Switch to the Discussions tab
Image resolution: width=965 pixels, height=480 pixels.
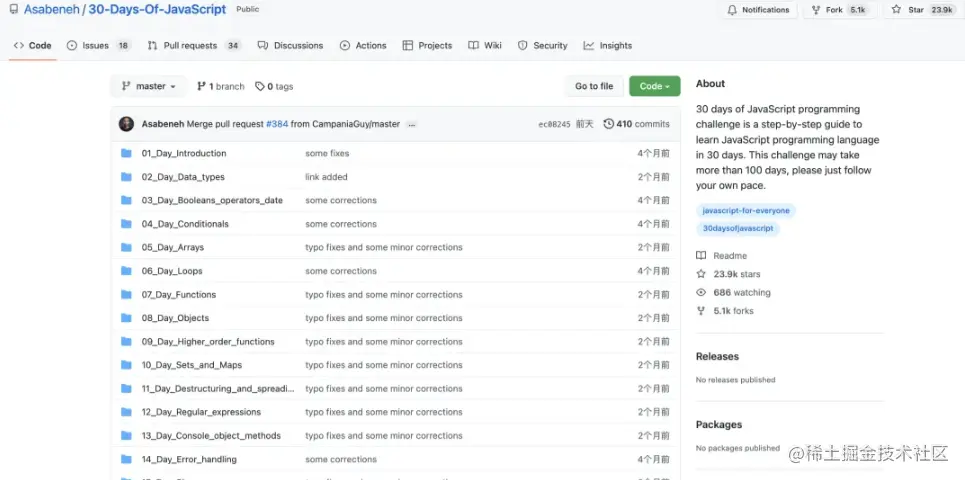pos(290,46)
